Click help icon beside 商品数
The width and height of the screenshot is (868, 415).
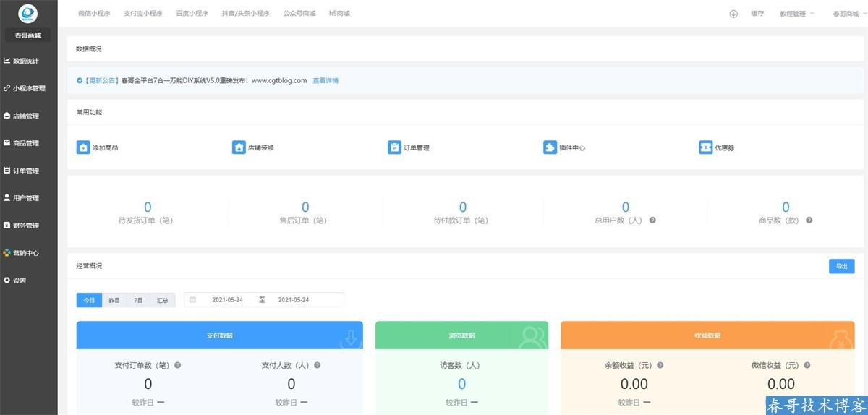pyautogui.click(x=809, y=221)
